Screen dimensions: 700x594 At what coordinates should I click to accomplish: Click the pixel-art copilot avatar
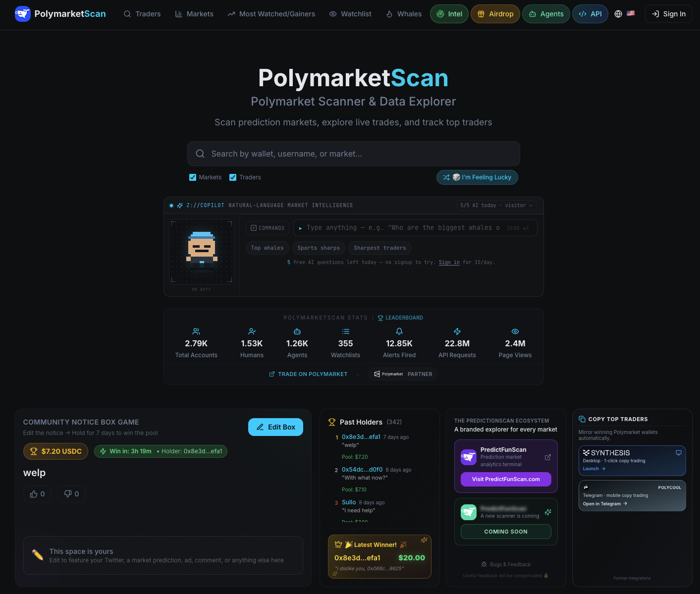(x=202, y=252)
